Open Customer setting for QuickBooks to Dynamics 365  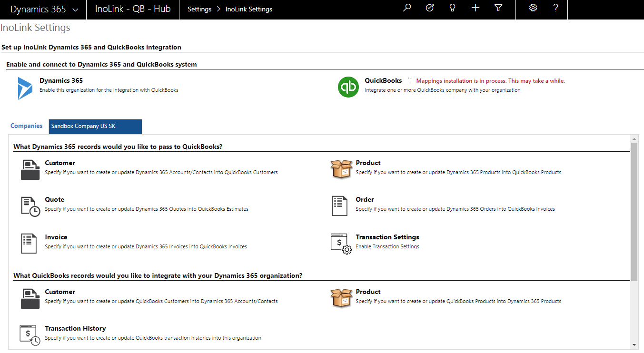[x=60, y=292]
